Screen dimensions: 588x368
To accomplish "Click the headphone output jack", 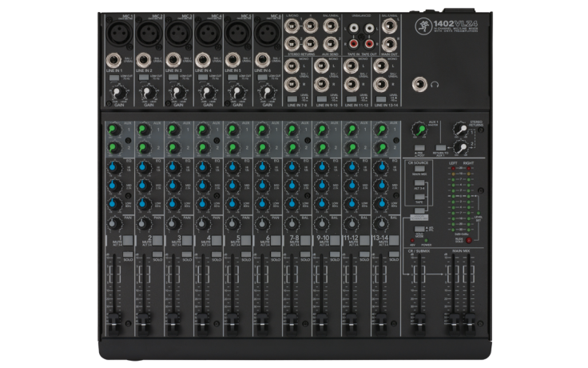I will (419, 85).
